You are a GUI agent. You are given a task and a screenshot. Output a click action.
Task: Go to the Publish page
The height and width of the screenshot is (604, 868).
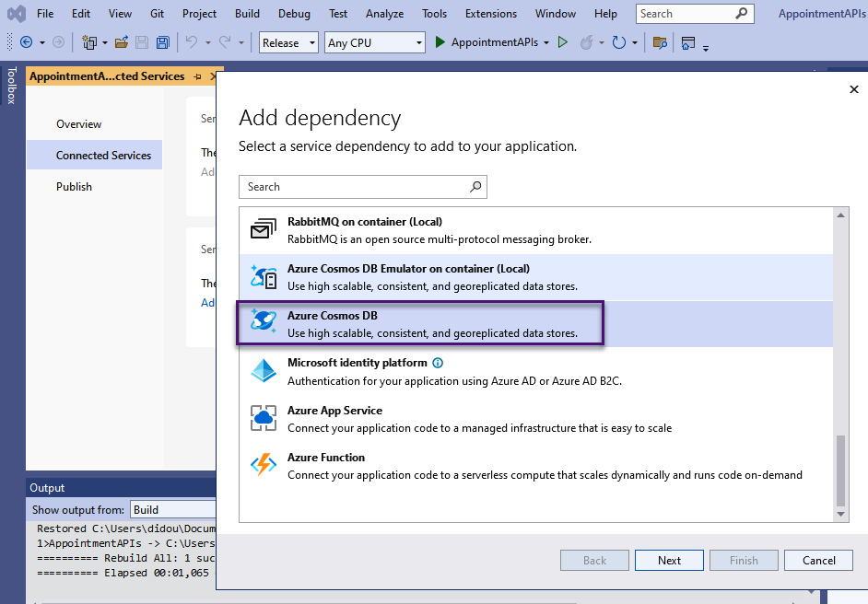74,186
